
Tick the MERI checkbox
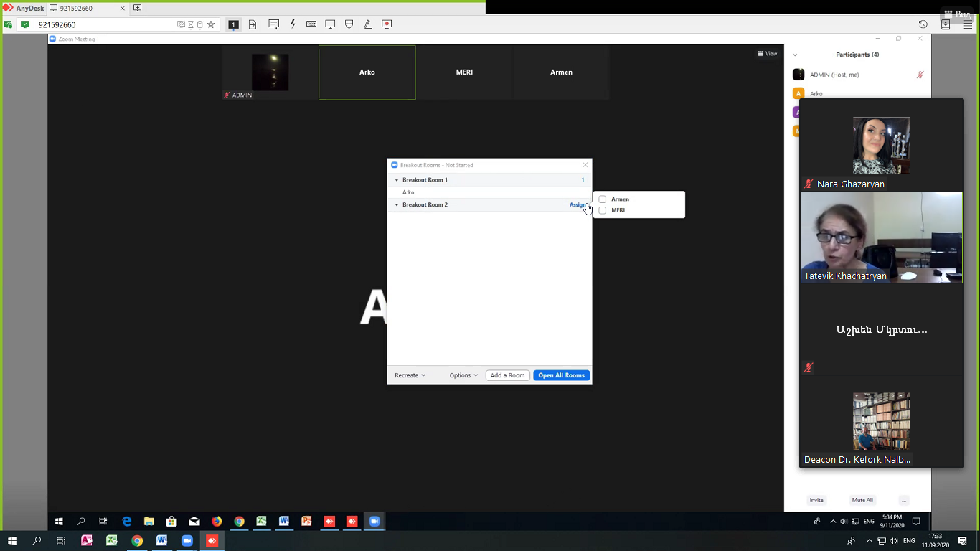(x=603, y=210)
